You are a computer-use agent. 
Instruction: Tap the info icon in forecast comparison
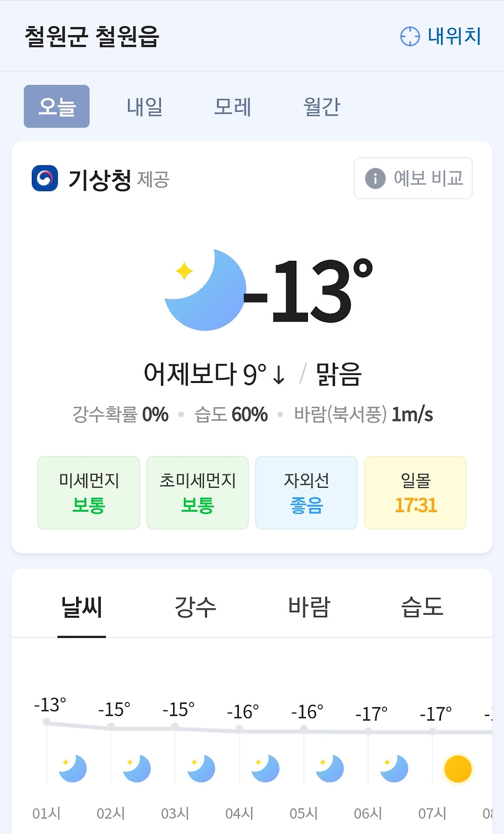[x=375, y=178]
